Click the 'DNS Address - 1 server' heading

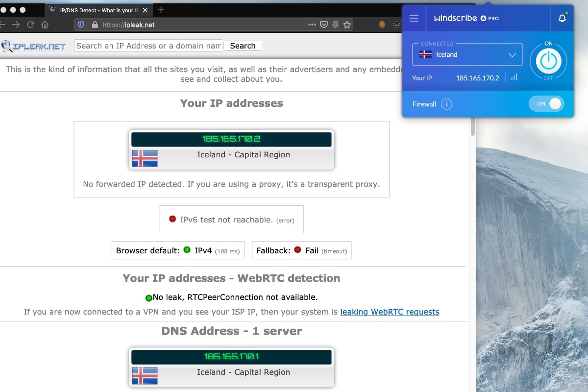pos(231,331)
